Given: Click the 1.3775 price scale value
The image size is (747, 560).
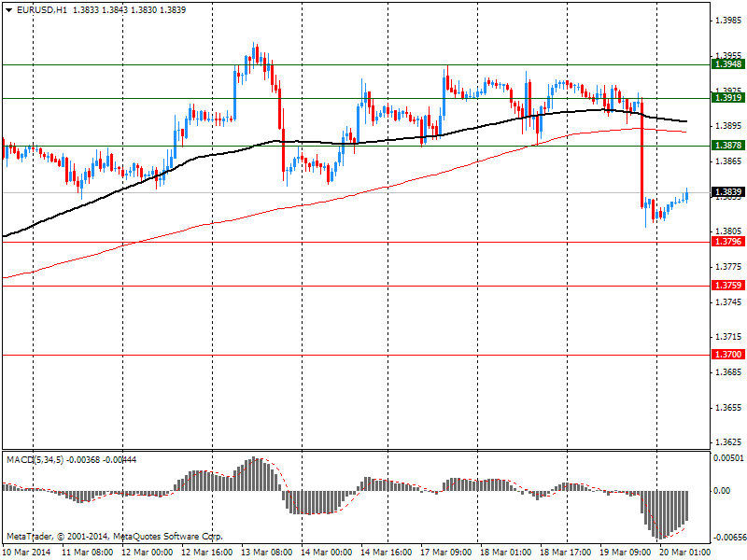Looking at the screenshot, I should tap(729, 267).
